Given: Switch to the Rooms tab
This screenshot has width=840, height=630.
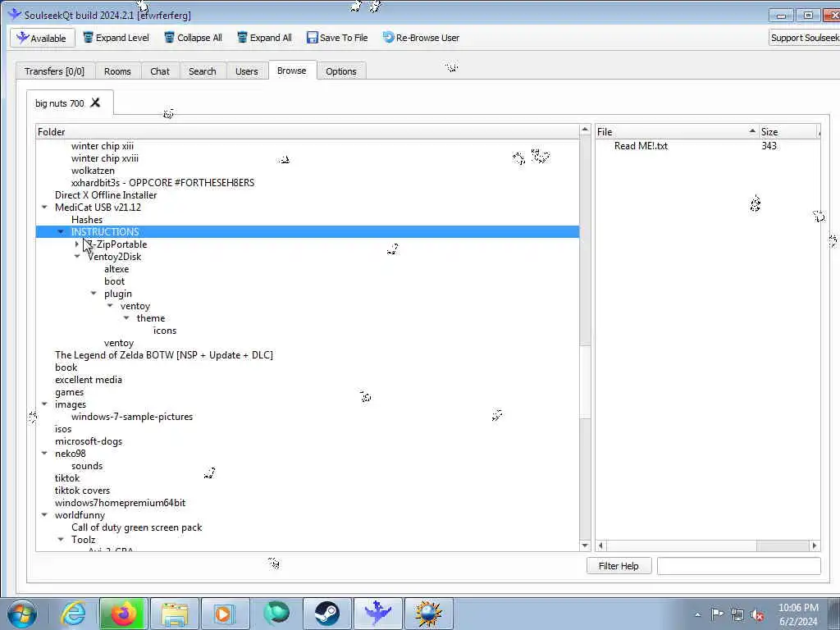Looking at the screenshot, I should 117,71.
